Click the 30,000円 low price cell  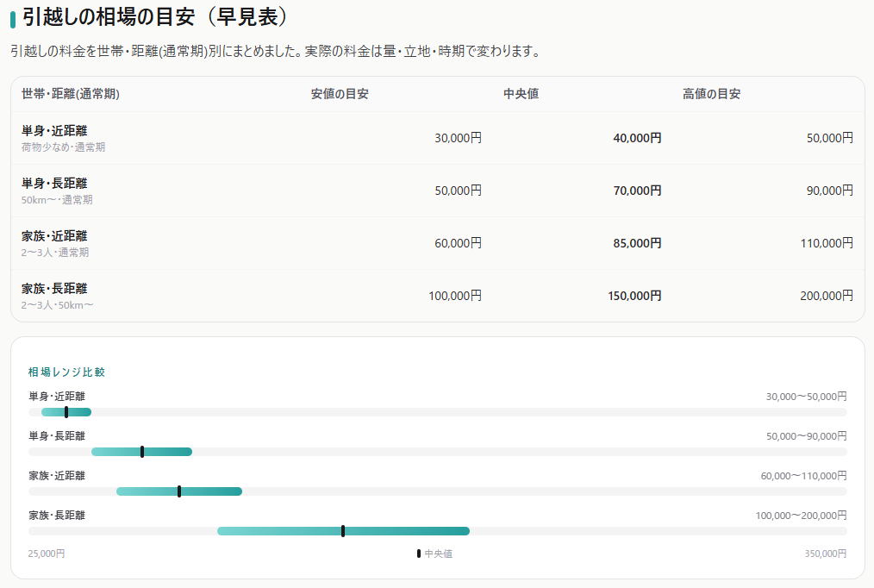click(459, 138)
